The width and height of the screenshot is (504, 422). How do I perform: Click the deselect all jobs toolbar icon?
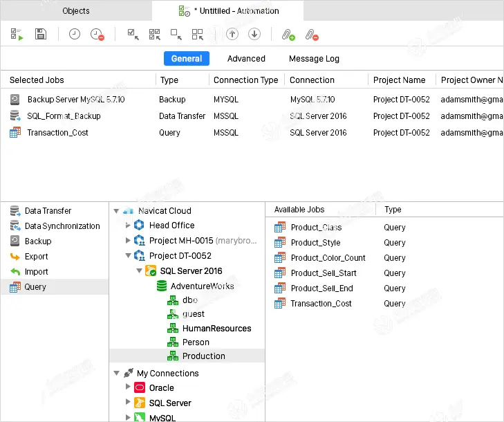point(197,34)
